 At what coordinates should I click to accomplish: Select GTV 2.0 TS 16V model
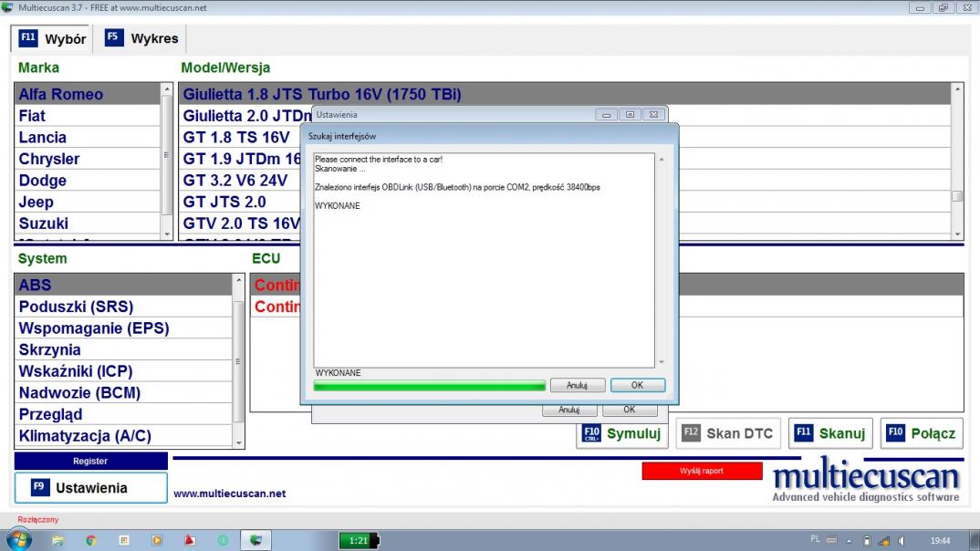(240, 223)
